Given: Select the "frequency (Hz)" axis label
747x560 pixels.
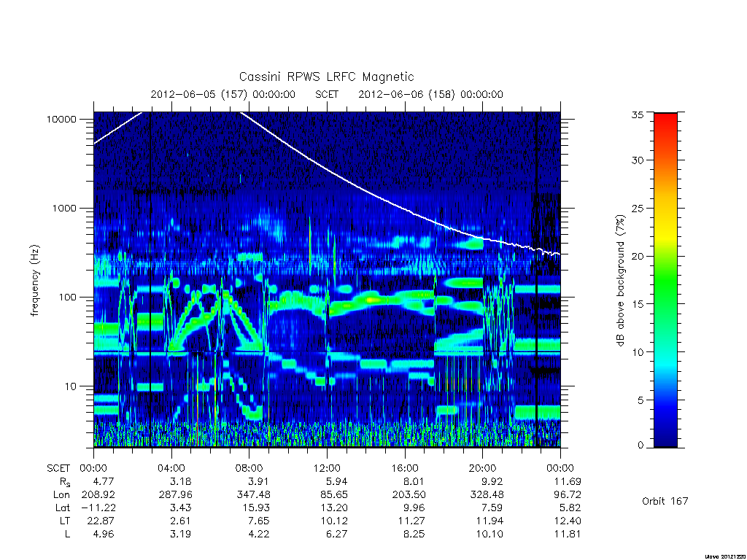Looking at the screenshot, I should [x=35, y=281].
